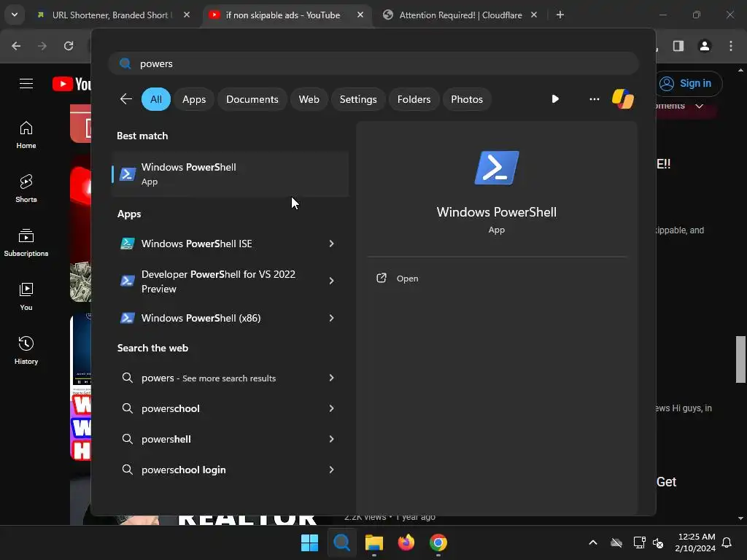Switch to URL Shortener browser tab
Viewport: 747px width, 560px height.
[x=112, y=15]
